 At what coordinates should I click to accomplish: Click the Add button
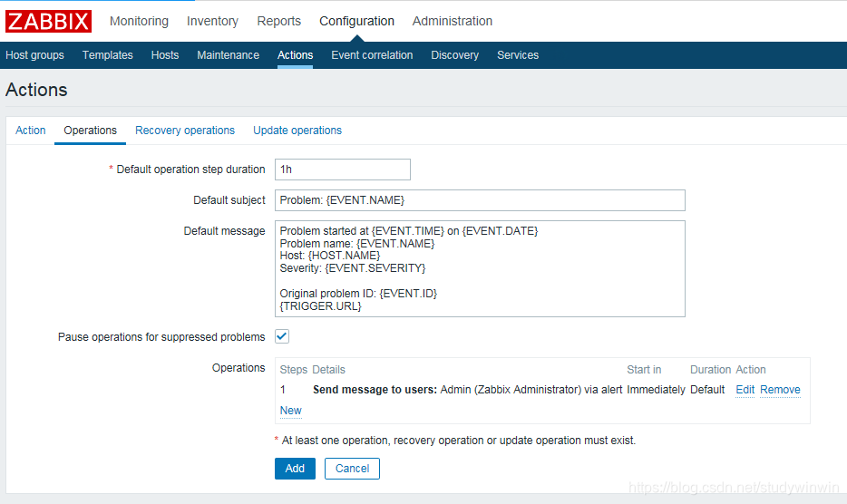pos(295,469)
